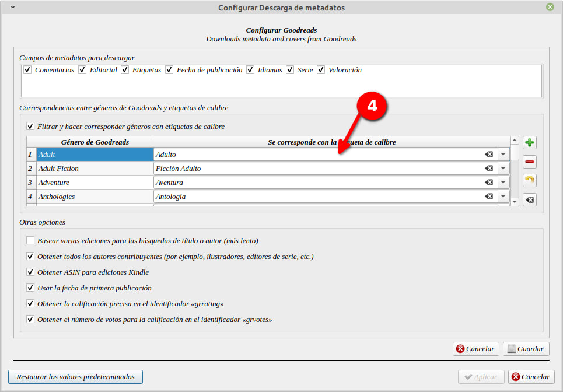
Task: Click Cancelar next to Guardar
Action: (x=475, y=349)
